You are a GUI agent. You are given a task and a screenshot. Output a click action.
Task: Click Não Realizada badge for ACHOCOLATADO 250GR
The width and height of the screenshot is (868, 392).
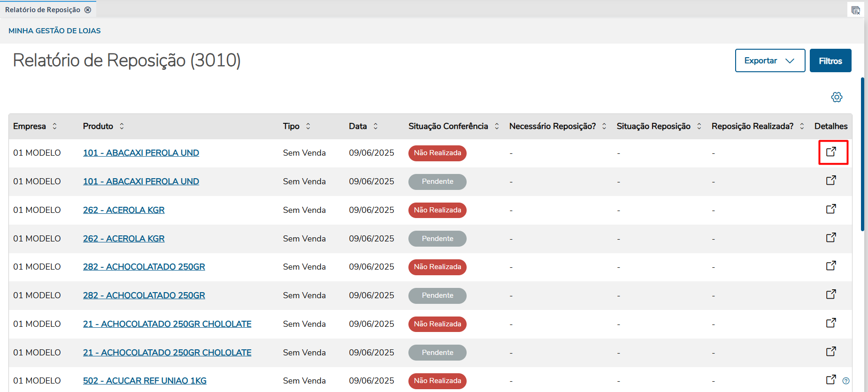[x=437, y=267]
